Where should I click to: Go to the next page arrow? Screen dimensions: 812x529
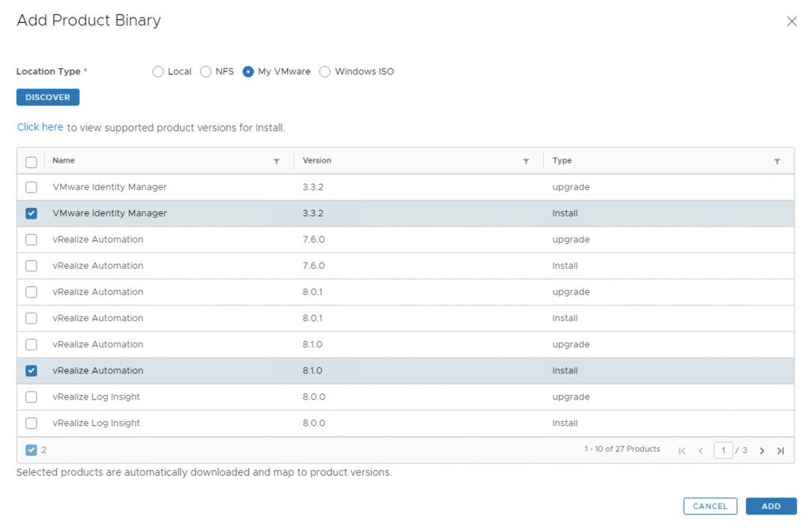point(762,450)
